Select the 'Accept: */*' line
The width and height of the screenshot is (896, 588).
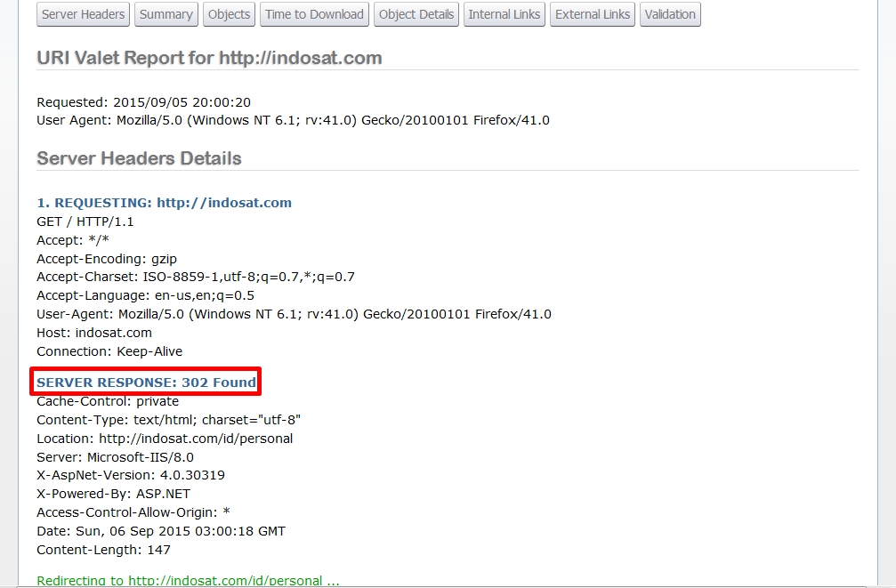(73, 240)
